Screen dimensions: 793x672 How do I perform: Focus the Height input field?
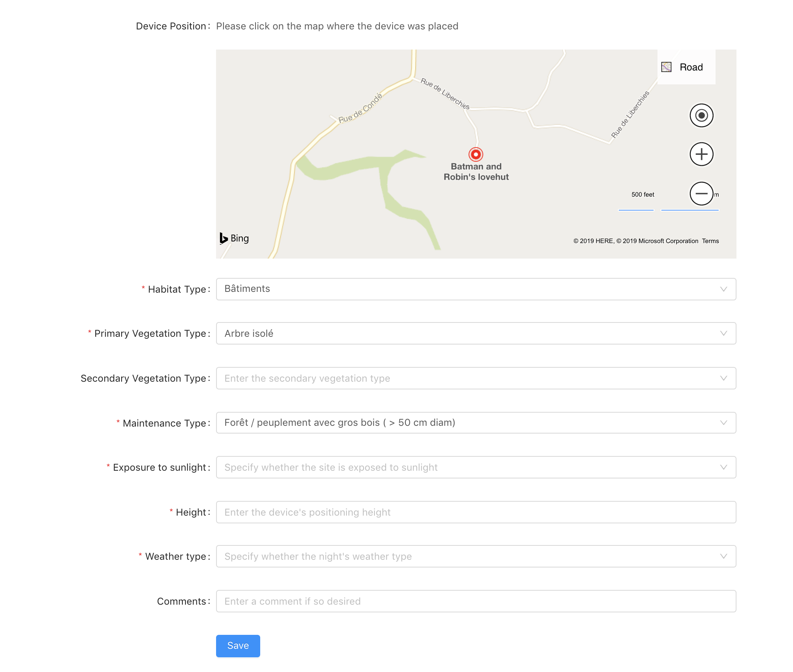coord(476,512)
